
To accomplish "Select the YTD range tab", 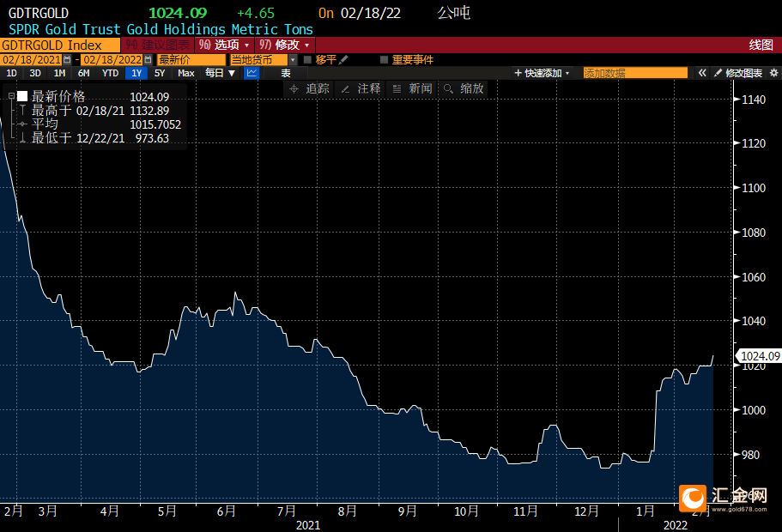I will (x=110, y=73).
